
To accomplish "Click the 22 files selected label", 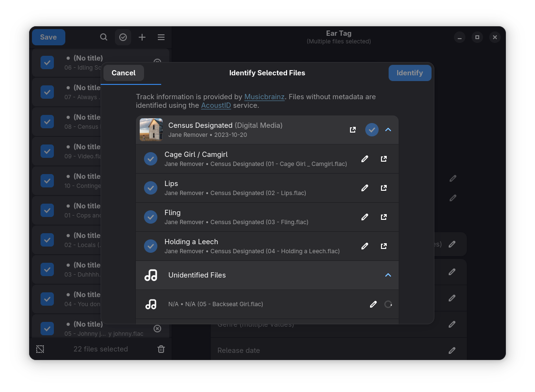I will (x=101, y=349).
